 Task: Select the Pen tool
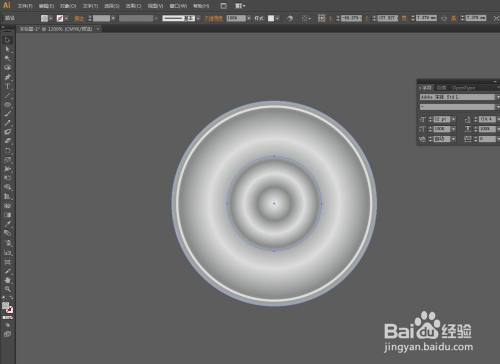point(7,77)
